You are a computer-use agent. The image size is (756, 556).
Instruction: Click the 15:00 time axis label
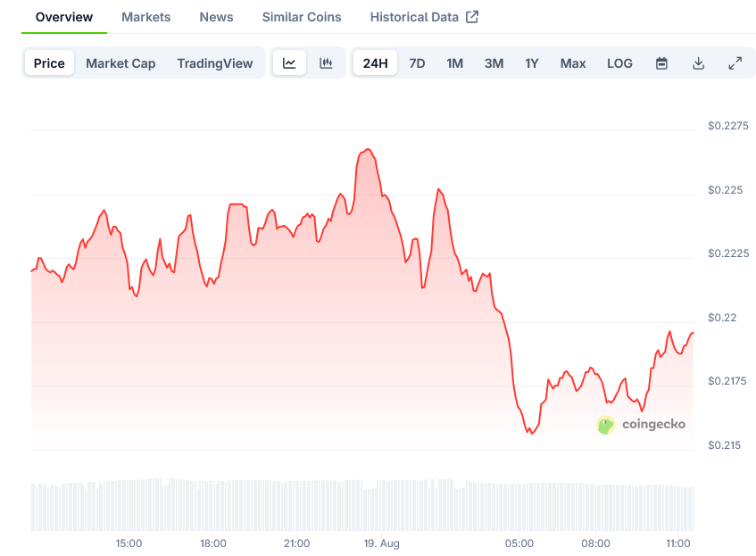click(129, 544)
